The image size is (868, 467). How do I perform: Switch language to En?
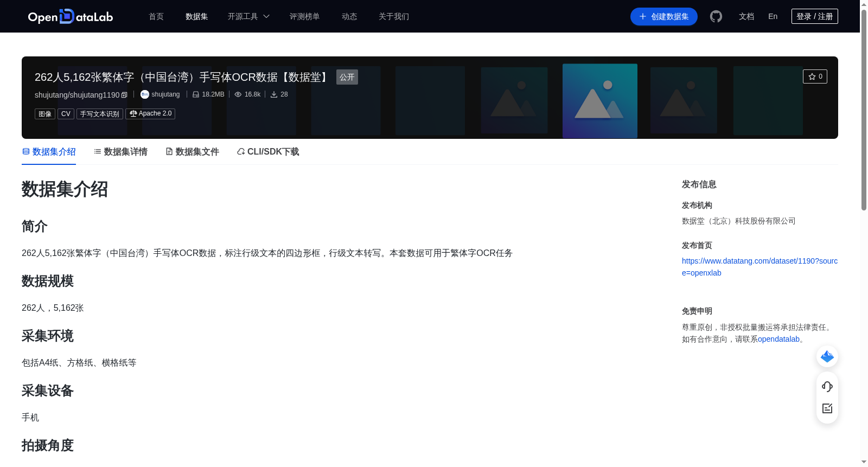(x=773, y=16)
